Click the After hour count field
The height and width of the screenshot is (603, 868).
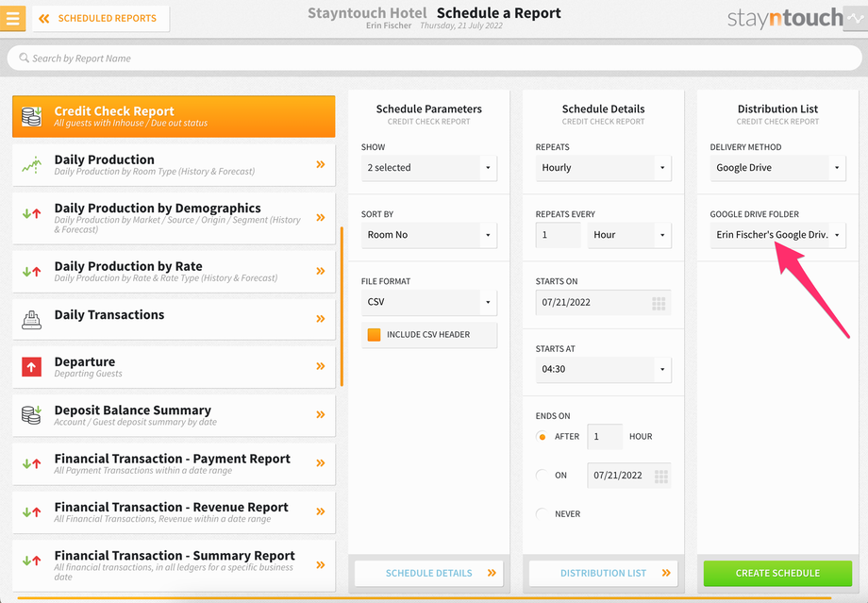tap(605, 436)
